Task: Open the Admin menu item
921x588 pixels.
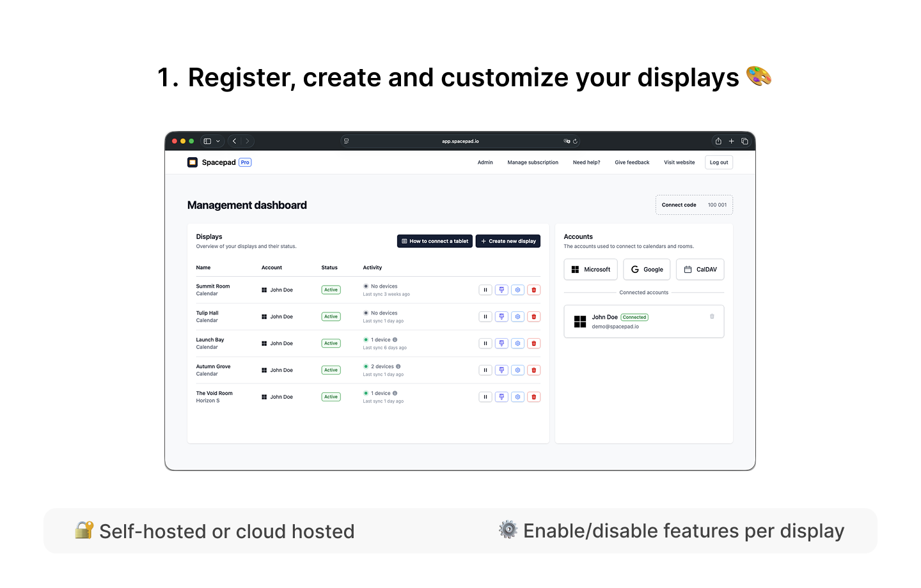Action: (485, 162)
